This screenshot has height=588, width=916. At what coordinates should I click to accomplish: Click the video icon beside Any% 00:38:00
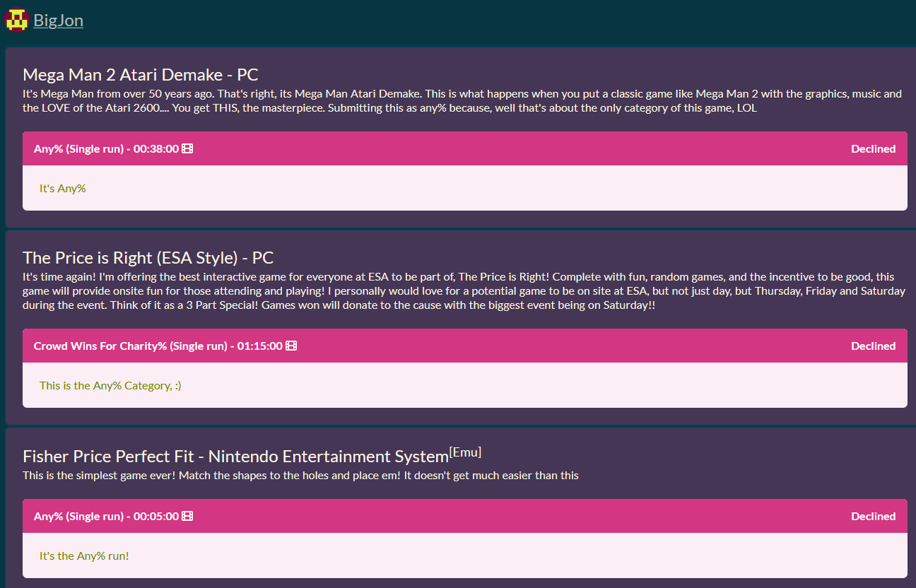click(187, 148)
